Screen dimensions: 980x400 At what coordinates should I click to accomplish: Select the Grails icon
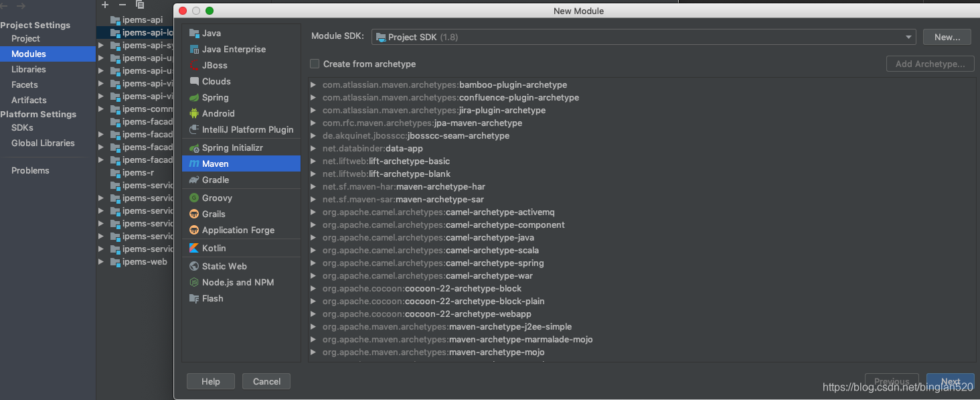pos(194,214)
